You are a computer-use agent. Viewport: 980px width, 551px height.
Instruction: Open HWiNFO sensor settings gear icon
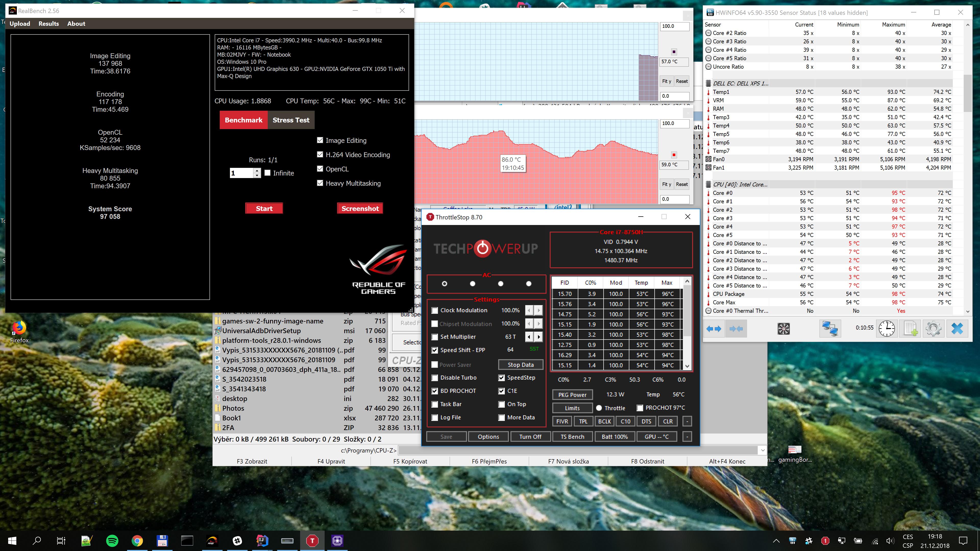click(x=933, y=329)
